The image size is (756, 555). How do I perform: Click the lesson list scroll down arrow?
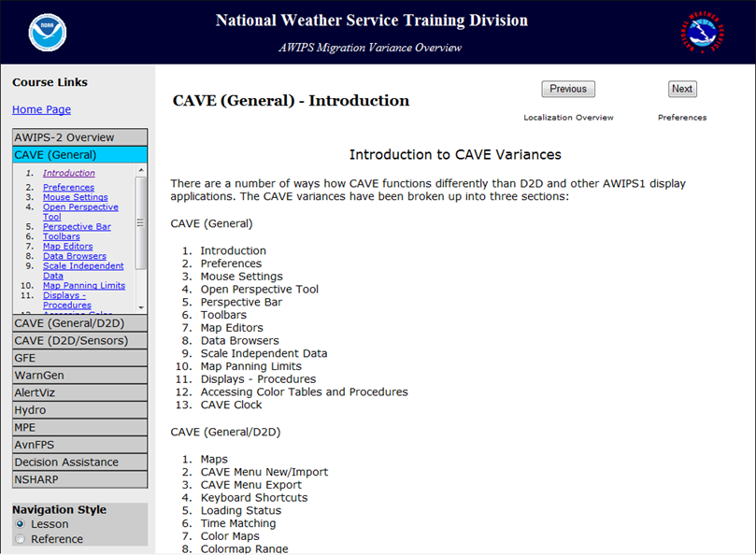(141, 307)
